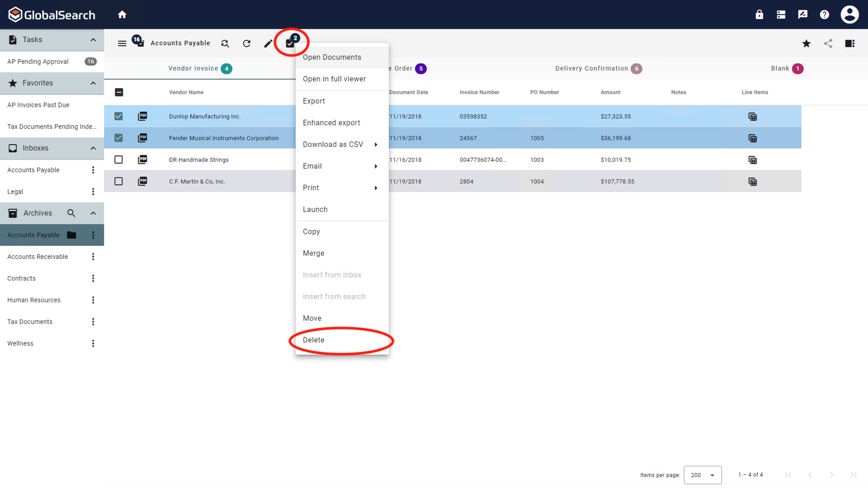Viewport: 868px width, 488px height.
Task: Click the share icon on the right
Action: point(828,43)
